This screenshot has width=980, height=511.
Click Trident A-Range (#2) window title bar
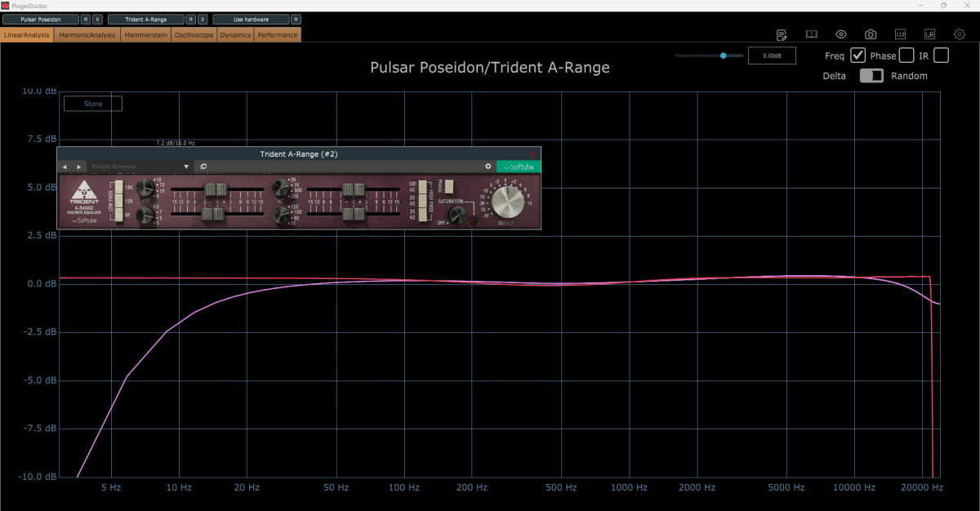299,153
